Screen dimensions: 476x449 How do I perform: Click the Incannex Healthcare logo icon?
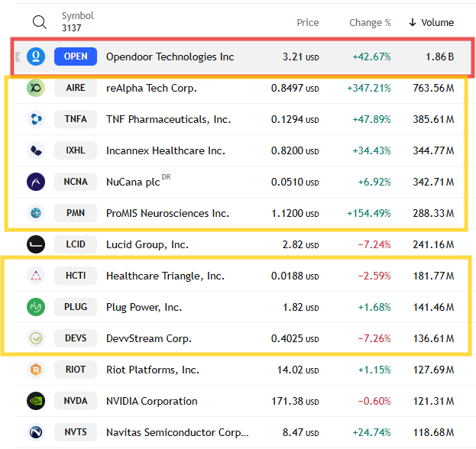pos(36,150)
